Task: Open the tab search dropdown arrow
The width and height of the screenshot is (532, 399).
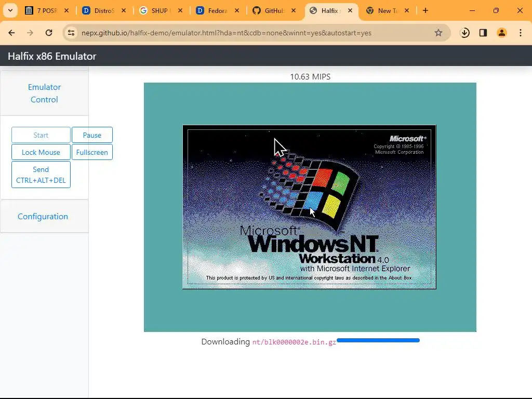Action: (10, 10)
